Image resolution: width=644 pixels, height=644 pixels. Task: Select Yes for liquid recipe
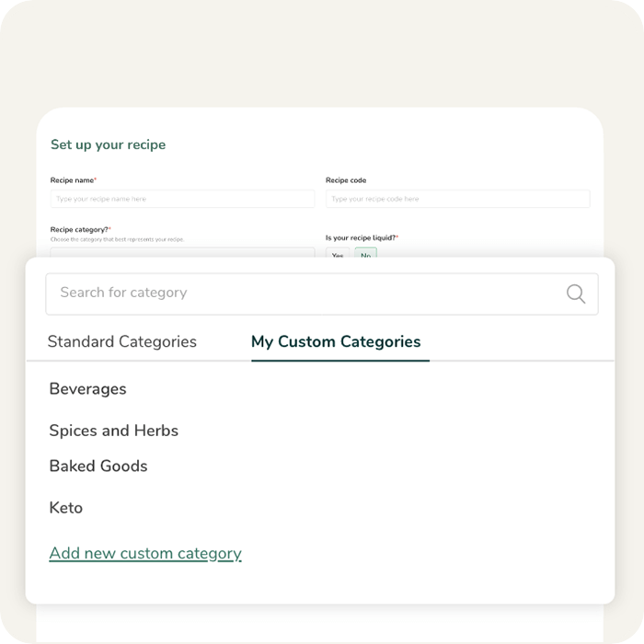click(338, 255)
